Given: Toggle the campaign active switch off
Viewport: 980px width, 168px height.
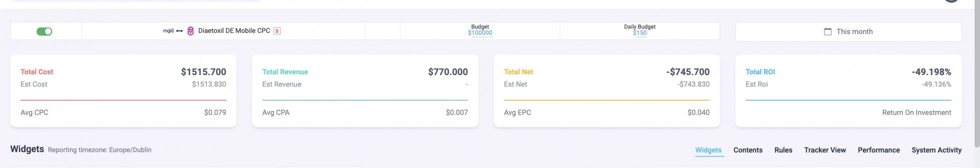Looking at the screenshot, I should (x=44, y=31).
